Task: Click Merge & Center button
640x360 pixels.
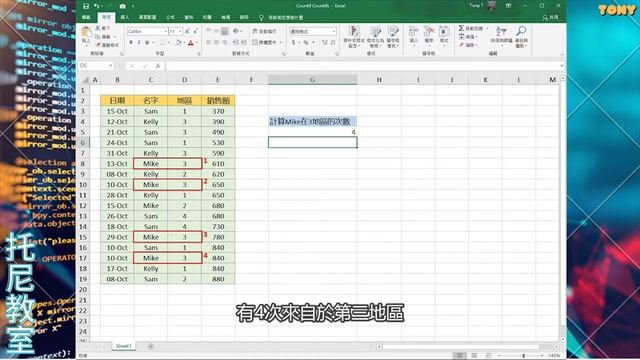Action: tap(265, 42)
